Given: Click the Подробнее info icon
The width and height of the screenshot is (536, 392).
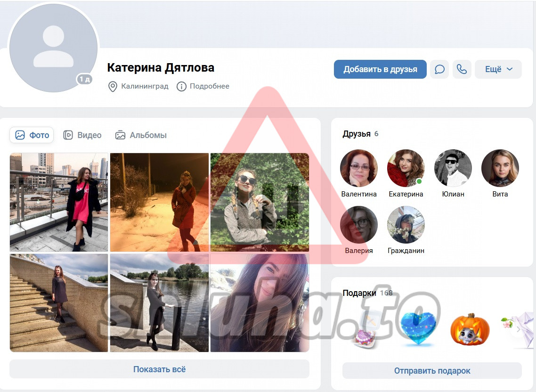Looking at the screenshot, I should [x=181, y=87].
